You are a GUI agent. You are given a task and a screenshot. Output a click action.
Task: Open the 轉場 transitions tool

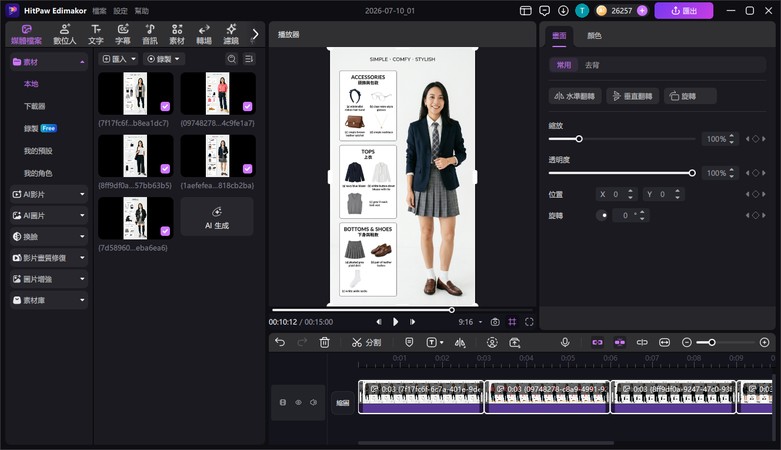point(204,34)
